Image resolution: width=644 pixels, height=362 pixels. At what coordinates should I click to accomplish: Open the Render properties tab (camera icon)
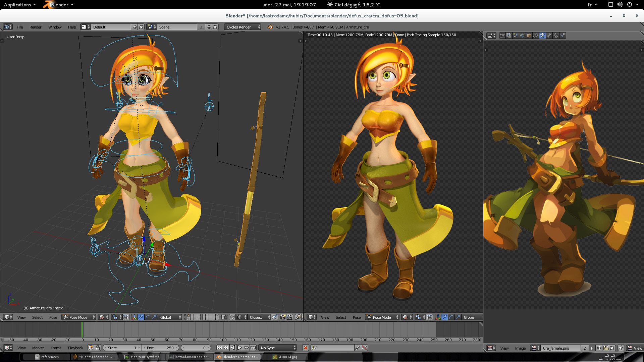coord(502,36)
